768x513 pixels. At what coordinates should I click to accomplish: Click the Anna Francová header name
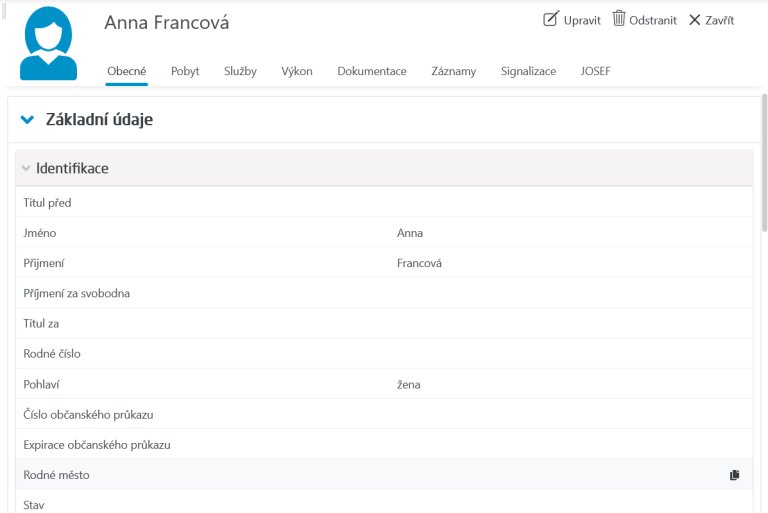click(167, 23)
